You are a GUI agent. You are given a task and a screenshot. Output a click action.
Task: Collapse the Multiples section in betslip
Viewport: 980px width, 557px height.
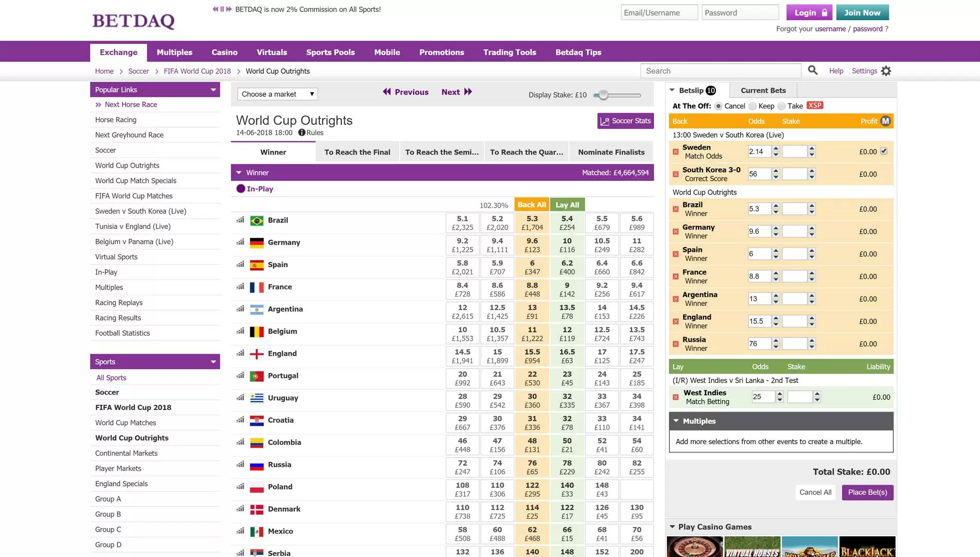pos(676,421)
